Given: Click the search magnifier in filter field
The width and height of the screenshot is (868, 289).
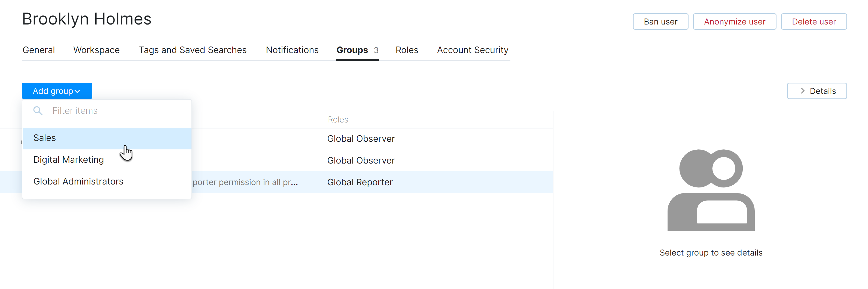Looking at the screenshot, I should pyautogui.click(x=38, y=110).
